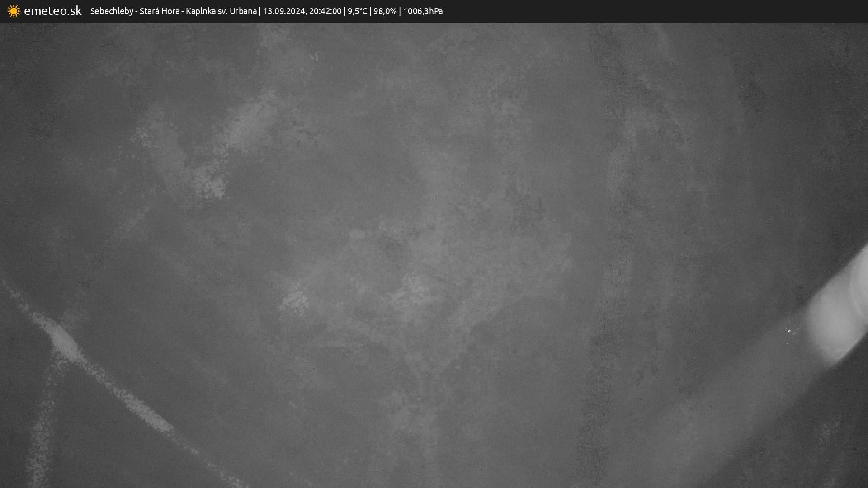Image resolution: width=868 pixels, height=488 pixels.
Task: Click the 98,0% humidity value
Action: (385, 11)
